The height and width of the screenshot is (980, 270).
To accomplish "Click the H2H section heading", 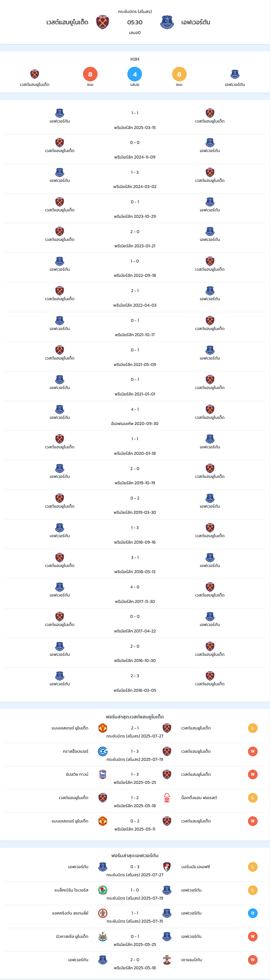I will coord(135,59).
